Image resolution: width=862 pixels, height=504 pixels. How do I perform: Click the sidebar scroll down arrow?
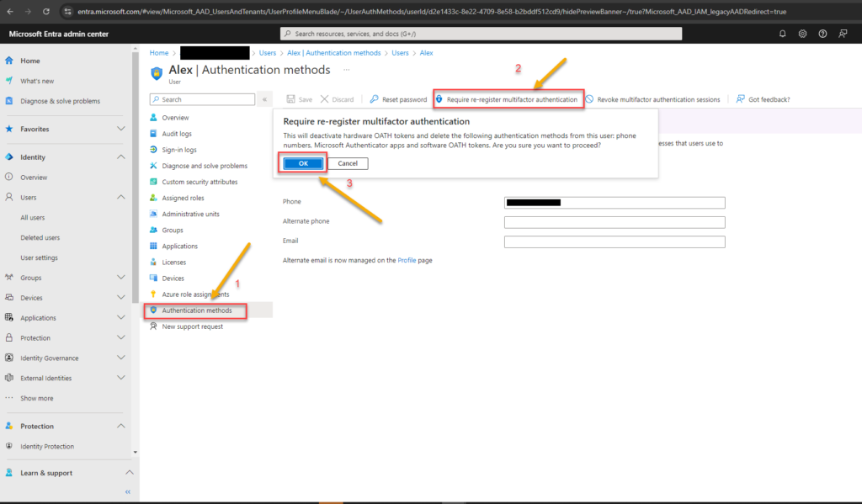point(136,453)
